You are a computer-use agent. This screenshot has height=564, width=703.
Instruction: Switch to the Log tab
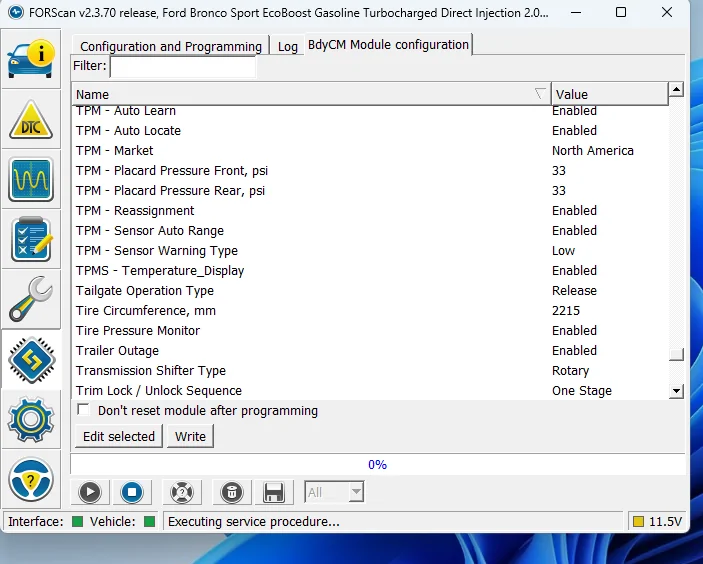coord(287,46)
